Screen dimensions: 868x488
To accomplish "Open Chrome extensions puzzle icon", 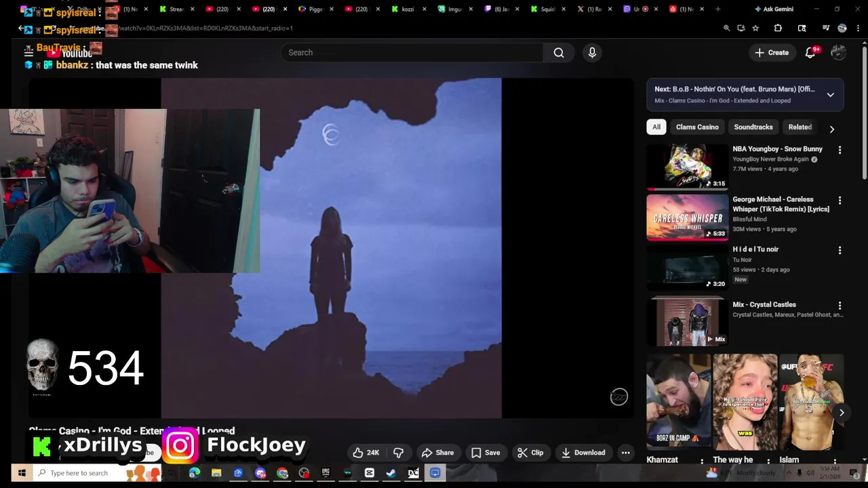I will coord(778,28).
